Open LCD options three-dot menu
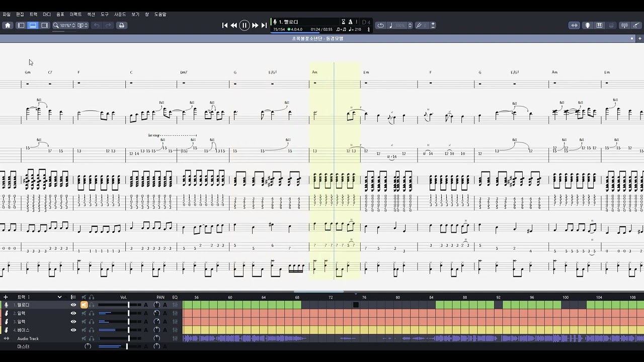 point(357,22)
